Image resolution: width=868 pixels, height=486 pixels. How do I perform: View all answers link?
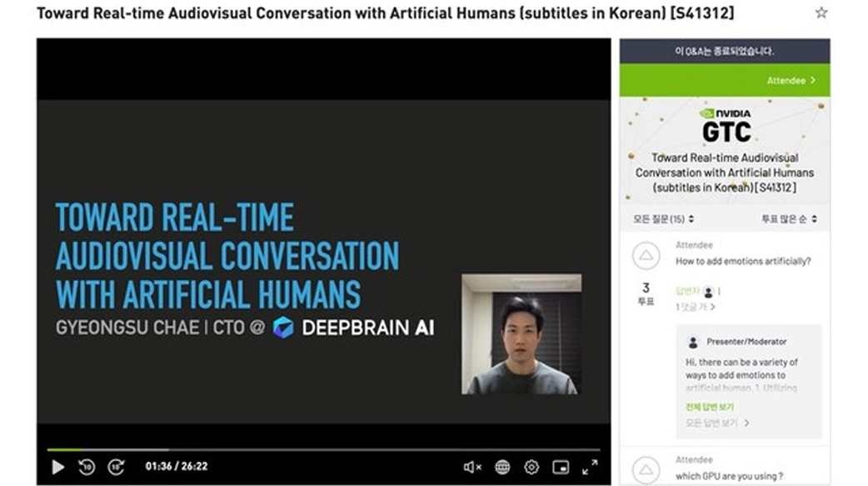(717, 423)
